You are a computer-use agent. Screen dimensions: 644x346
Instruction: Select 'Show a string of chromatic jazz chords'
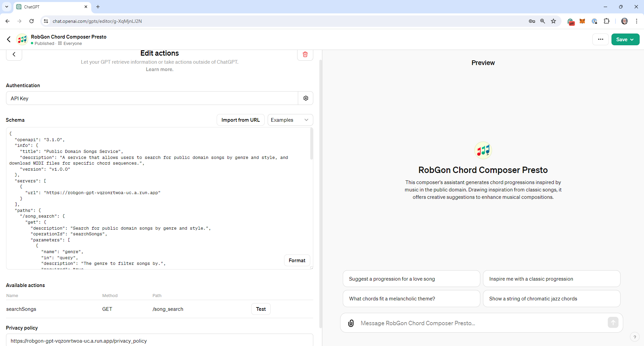551,298
